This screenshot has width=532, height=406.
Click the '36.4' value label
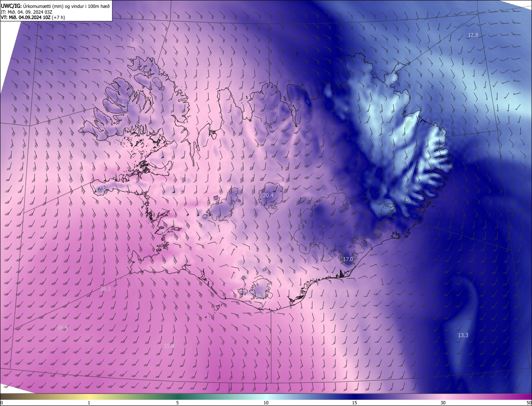(x=62, y=328)
